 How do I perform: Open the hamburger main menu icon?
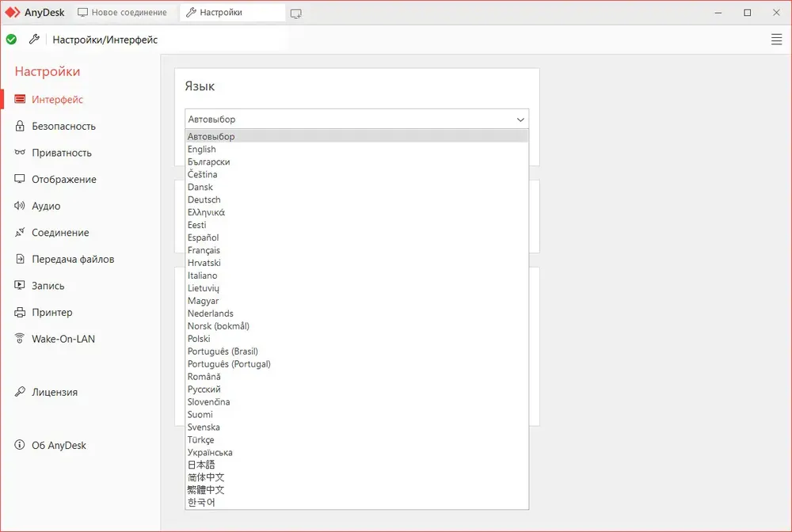pos(776,40)
